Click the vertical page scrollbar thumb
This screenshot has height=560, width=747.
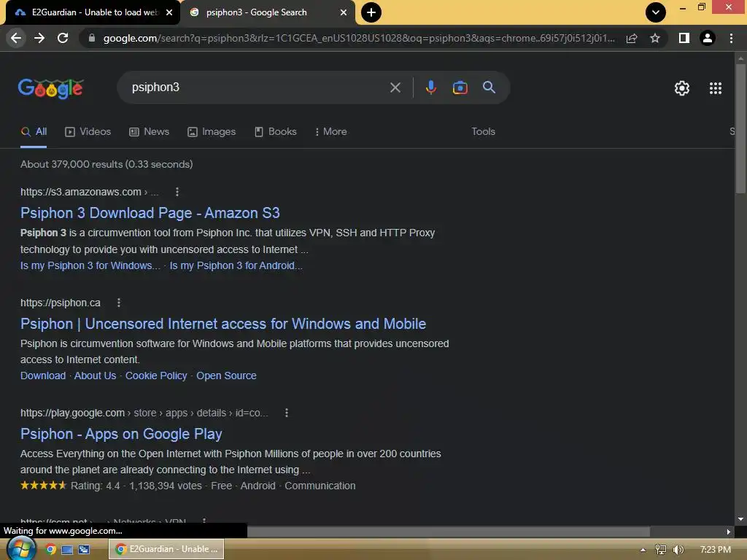[740, 128]
